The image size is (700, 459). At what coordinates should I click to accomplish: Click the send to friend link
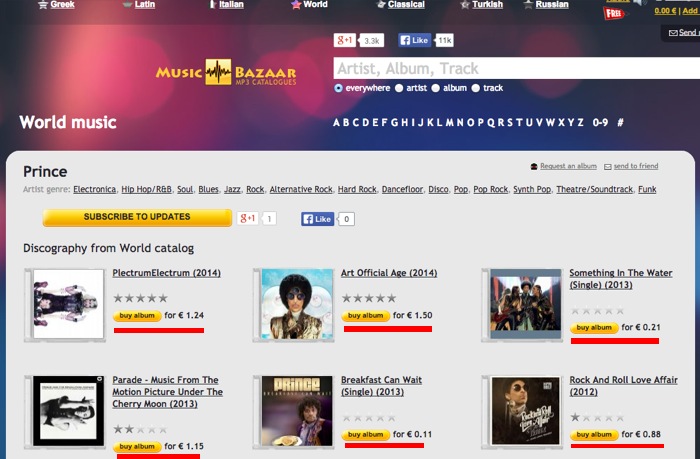point(636,166)
